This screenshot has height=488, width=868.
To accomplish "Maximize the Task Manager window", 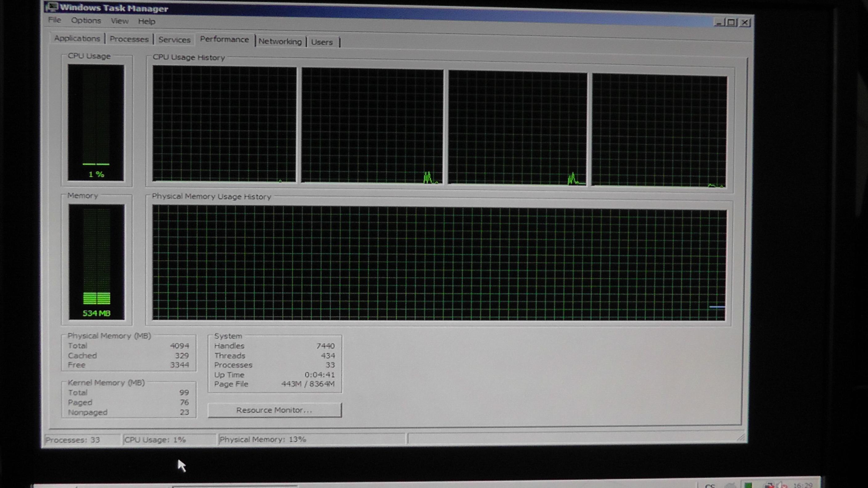I will coord(731,22).
